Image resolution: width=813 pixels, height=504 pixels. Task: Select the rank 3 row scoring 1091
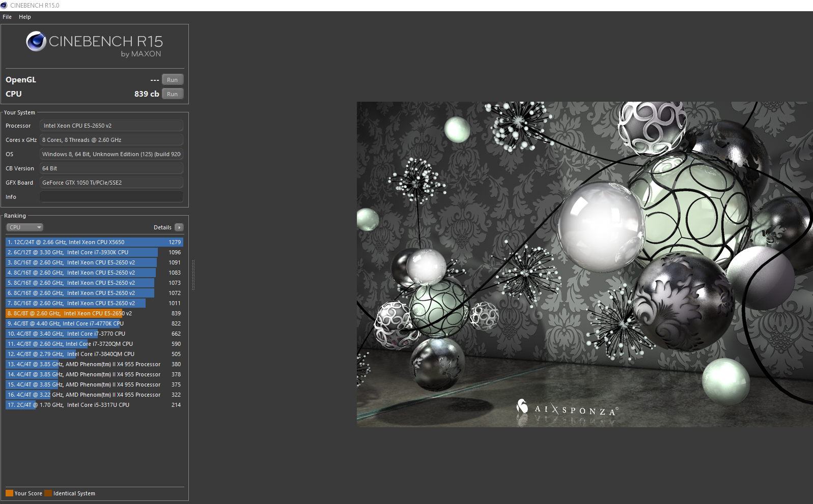click(94, 262)
